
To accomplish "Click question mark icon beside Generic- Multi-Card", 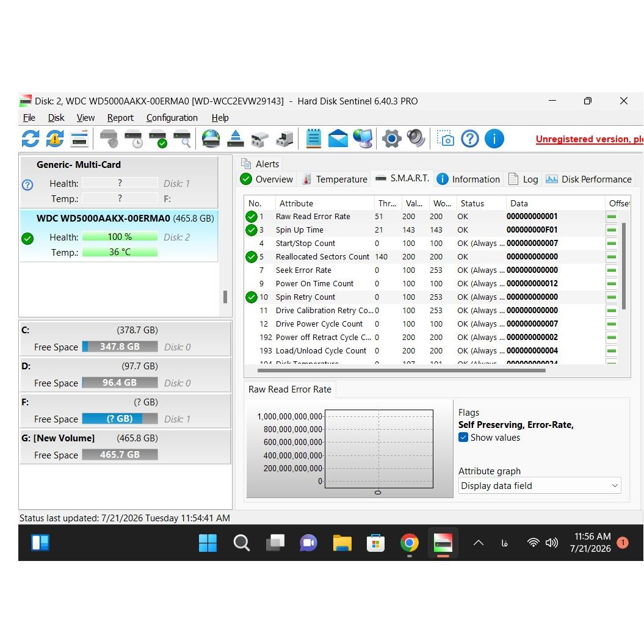I will 27,185.
